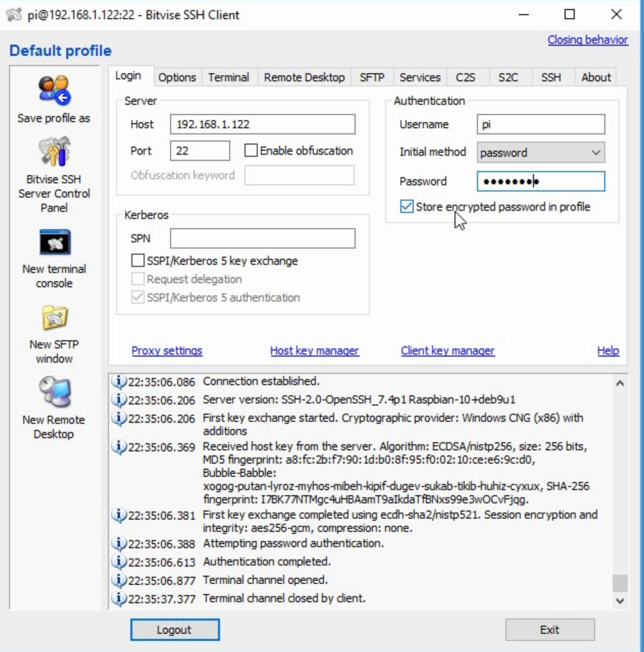Click info icon beside First key exchange completed entry

[x=119, y=515]
